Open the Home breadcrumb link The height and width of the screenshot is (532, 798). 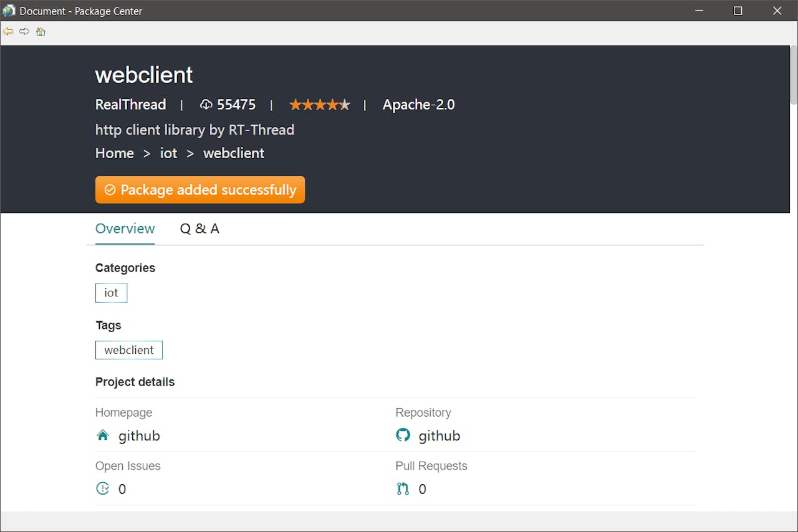click(115, 153)
